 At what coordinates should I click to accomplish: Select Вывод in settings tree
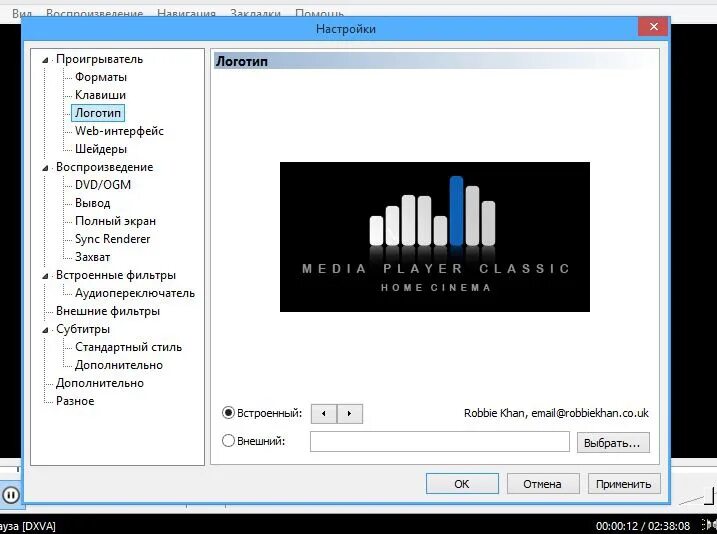[92, 203]
